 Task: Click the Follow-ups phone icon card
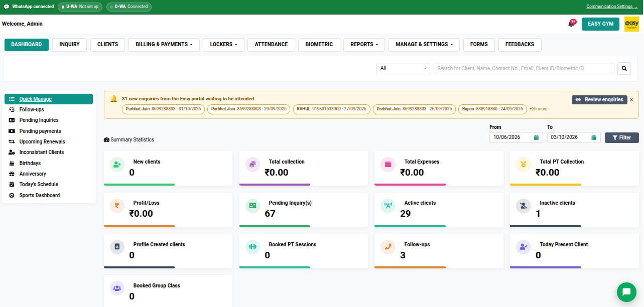tap(388, 247)
